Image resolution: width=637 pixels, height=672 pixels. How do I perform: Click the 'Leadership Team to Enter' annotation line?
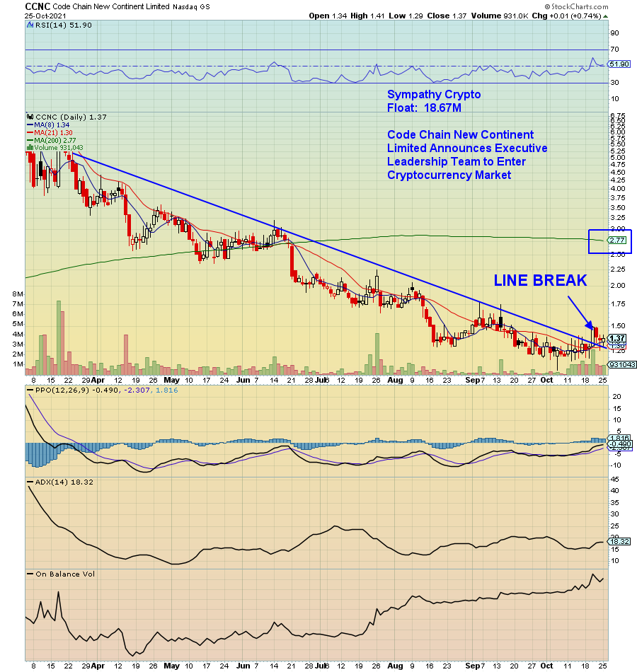456,161
